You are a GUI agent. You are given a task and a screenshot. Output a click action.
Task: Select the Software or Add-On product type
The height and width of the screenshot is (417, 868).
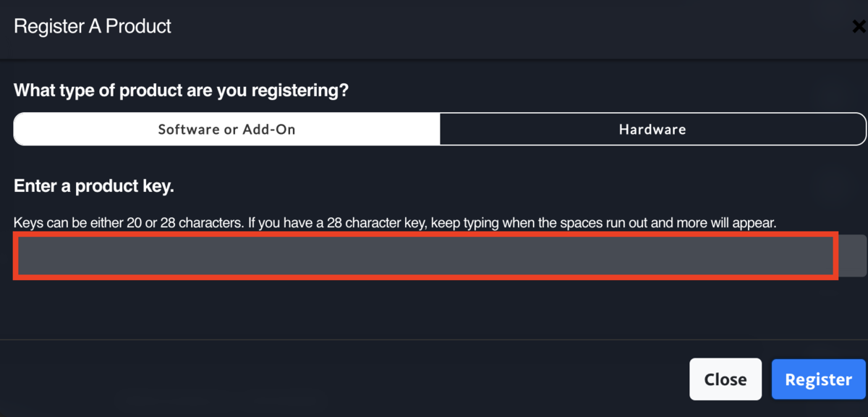[x=226, y=130]
